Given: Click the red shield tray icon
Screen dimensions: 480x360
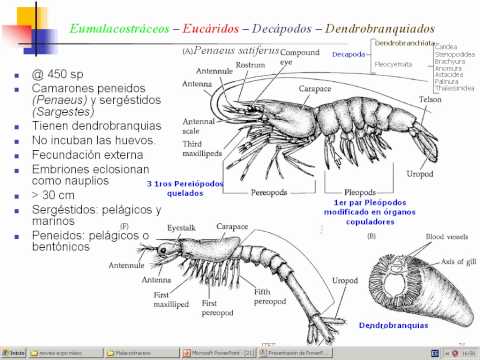Looking at the screenshot, I should click(x=455, y=353).
